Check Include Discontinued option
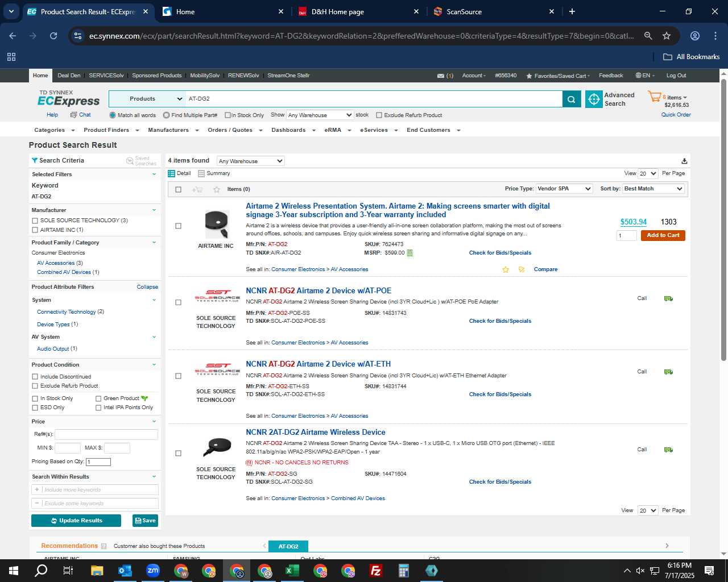728x582 pixels. [x=35, y=377]
